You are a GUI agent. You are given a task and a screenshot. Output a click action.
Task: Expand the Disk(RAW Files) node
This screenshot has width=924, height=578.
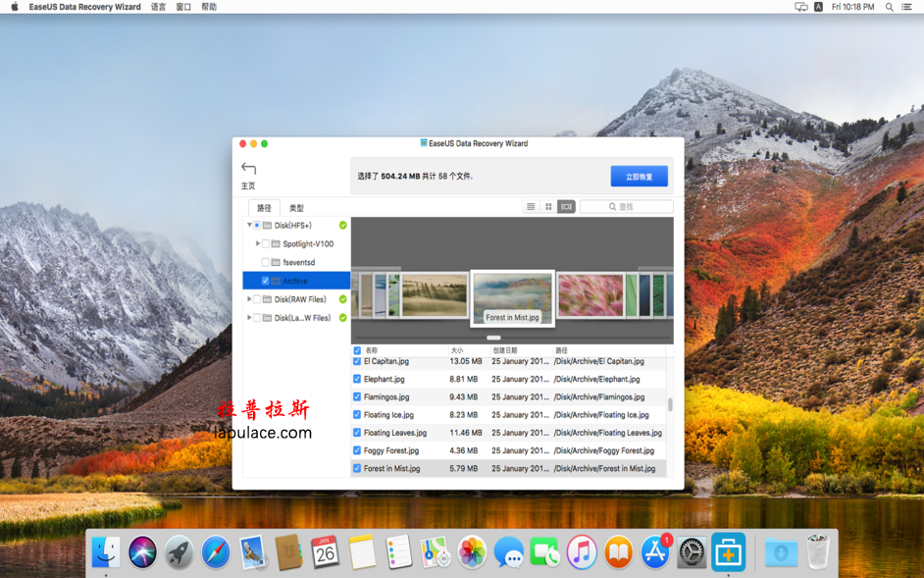(250, 298)
